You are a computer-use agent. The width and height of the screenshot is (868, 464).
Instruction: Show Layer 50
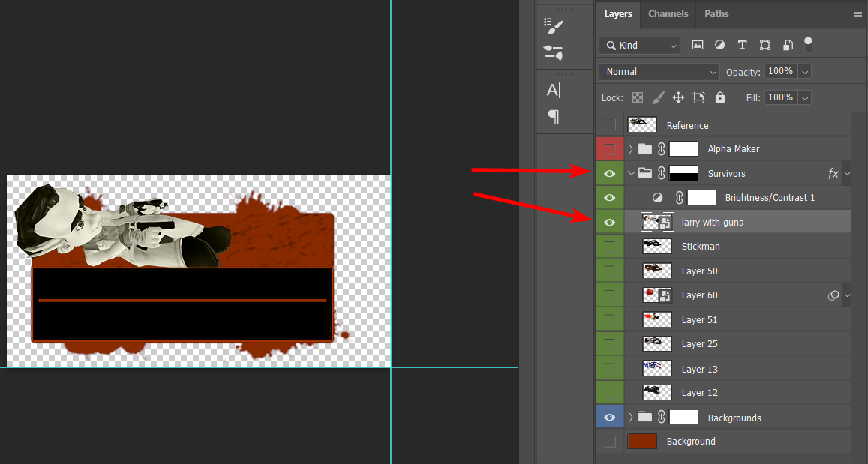pyautogui.click(x=609, y=271)
